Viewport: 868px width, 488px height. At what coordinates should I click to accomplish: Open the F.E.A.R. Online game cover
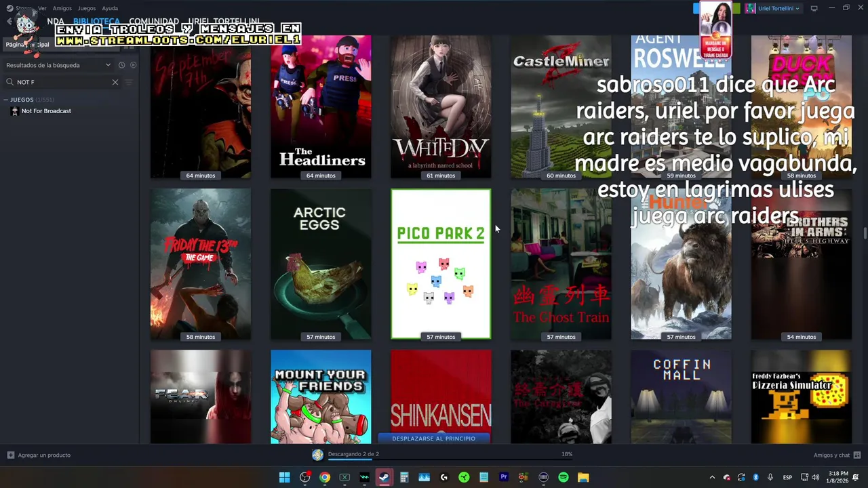tap(201, 396)
